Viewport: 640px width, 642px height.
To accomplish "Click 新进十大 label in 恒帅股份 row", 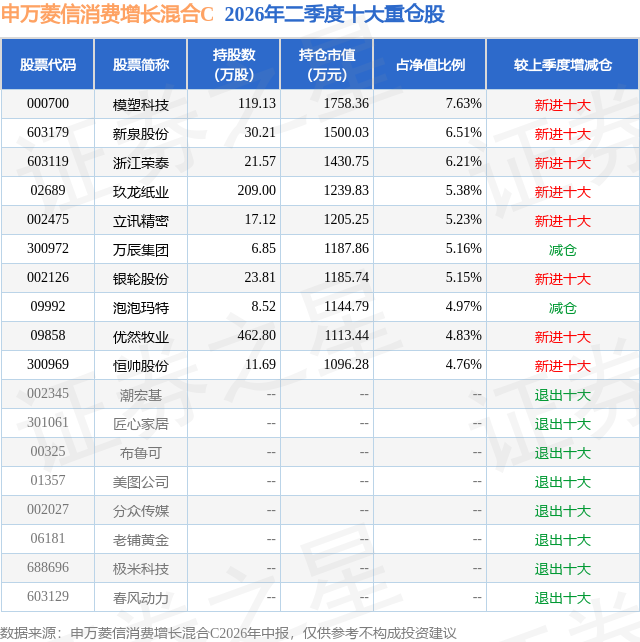I will pos(563,366).
